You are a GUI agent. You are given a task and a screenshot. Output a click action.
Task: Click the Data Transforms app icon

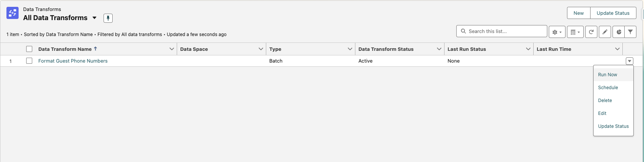pos(13,13)
